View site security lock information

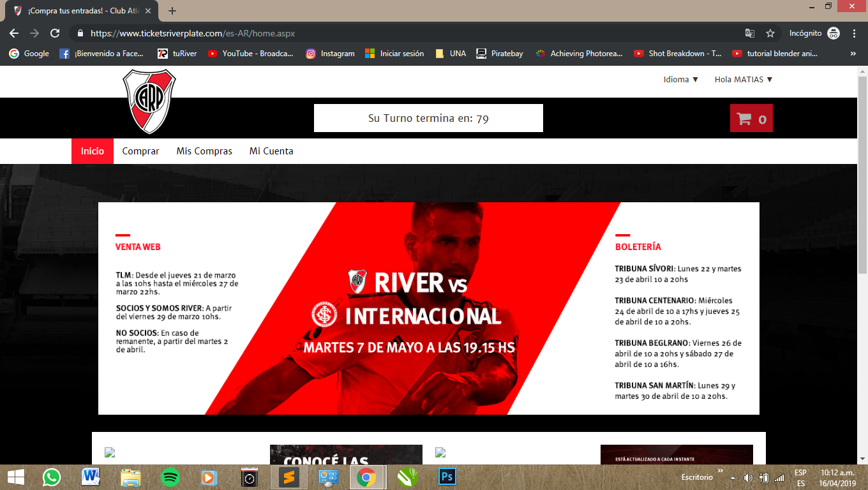click(x=80, y=33)
